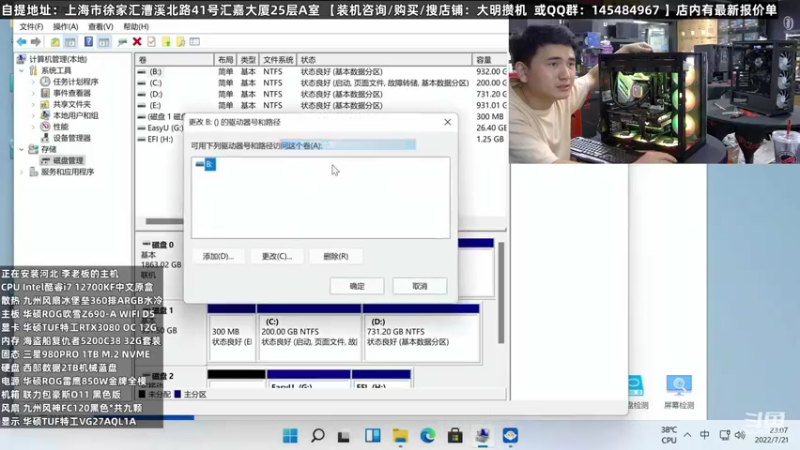Image resolution: width=800 pixels, height=450 pixels.
Task: Confirm dialog with 确定 button
Action: [x=357, y=286]
